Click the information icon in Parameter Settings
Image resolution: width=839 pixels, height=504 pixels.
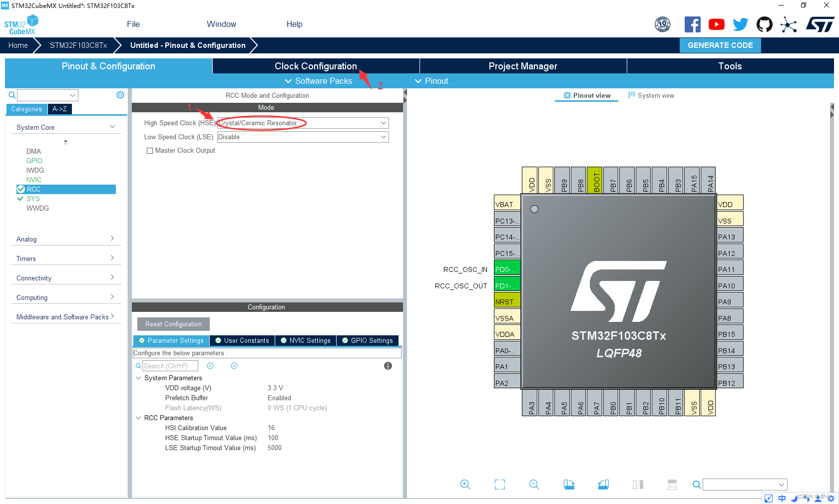point(388,366)
